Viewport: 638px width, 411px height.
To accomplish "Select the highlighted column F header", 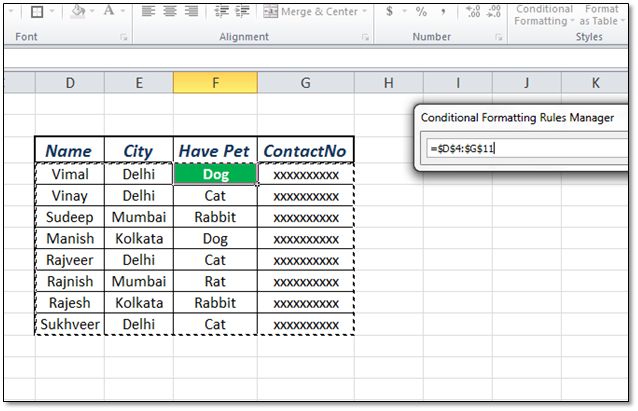I will [x=216, y=83].
